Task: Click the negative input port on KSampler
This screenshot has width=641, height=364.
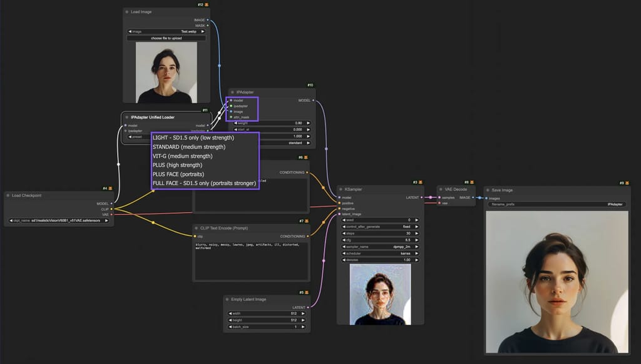Action: (x=339, y=208)
